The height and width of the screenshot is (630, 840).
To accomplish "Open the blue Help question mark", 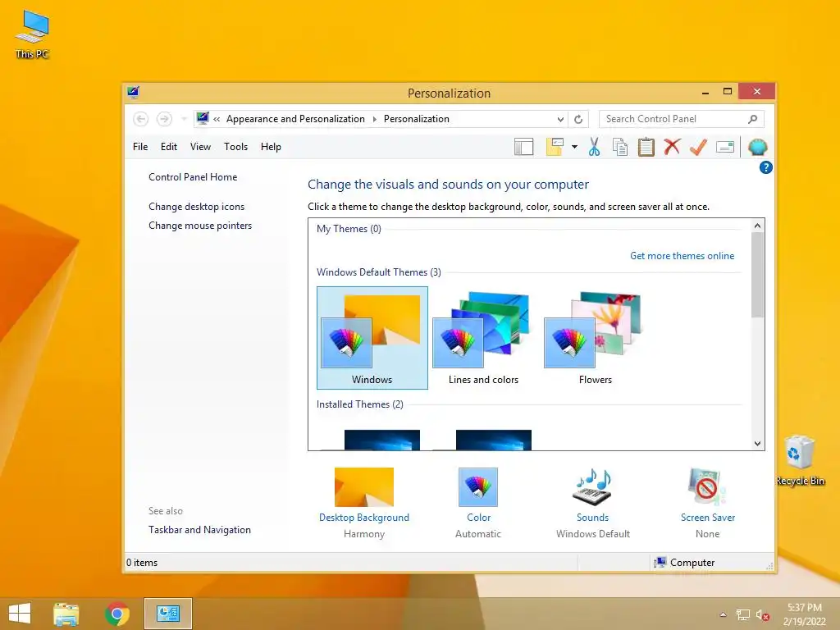I will tap(765, 167).
